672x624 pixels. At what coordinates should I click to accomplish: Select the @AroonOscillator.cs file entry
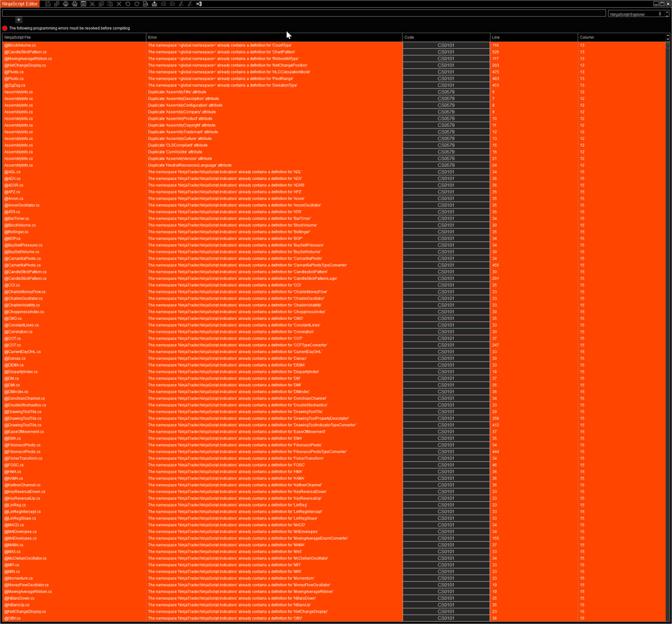pyautogui.click(x=22, y=205)
